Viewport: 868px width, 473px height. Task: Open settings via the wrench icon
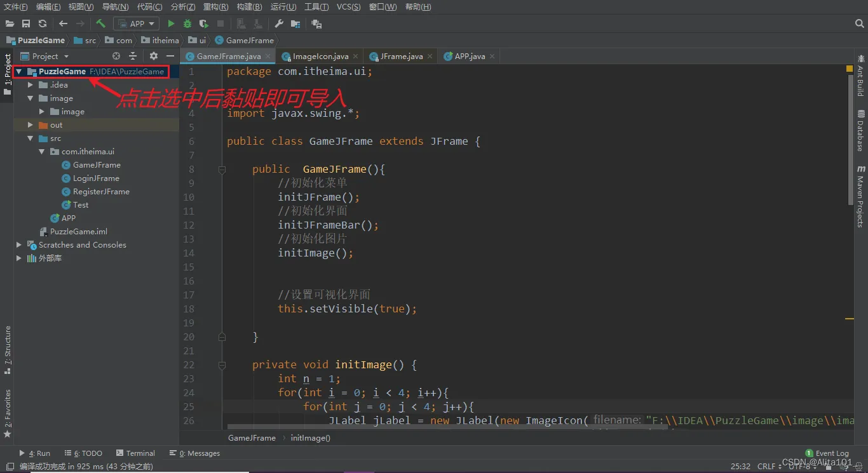(x=279, y=23)
